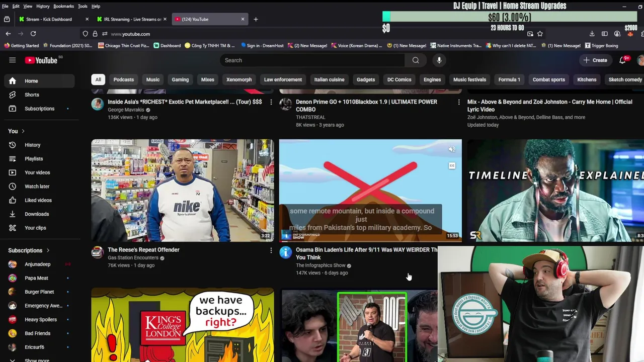Open History in the sidebar
This screenshot has height=362, width=644.
tap(40, 145)
